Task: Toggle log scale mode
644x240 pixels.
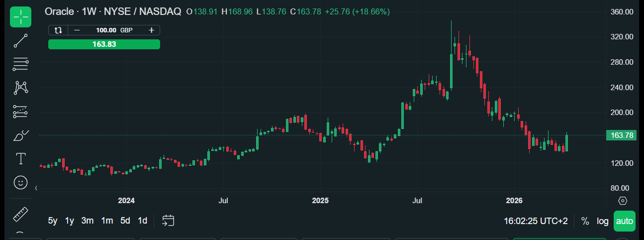Action: coord(602,221)
